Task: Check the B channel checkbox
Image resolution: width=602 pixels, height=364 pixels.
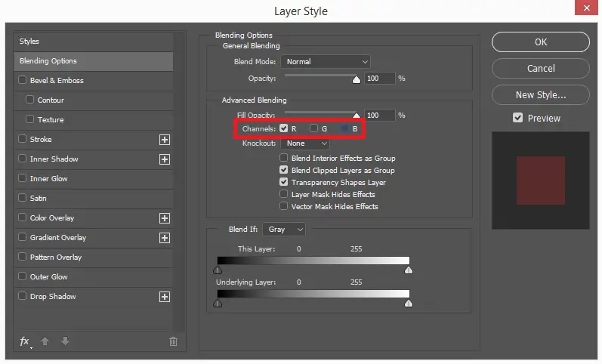Action: pos(344,128)
